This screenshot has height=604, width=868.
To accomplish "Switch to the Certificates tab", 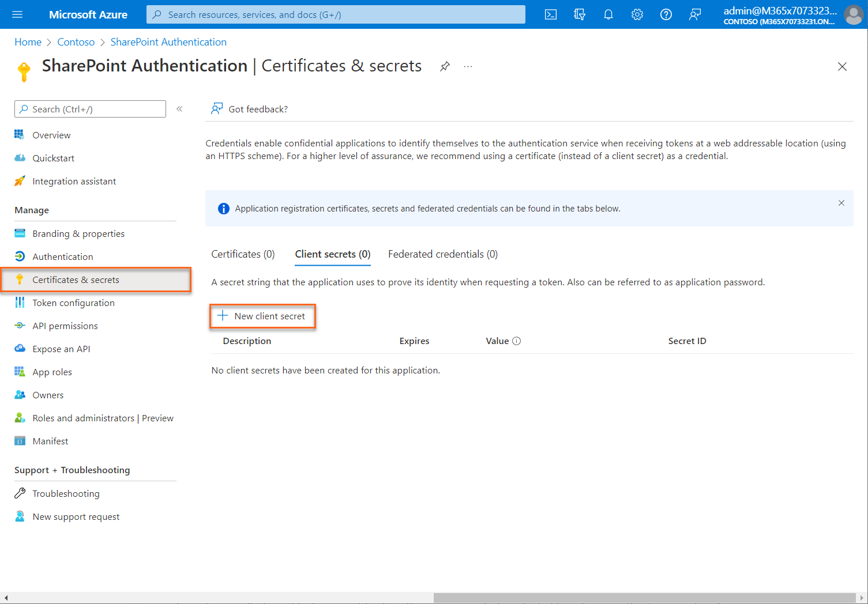I will coord(242,254).
